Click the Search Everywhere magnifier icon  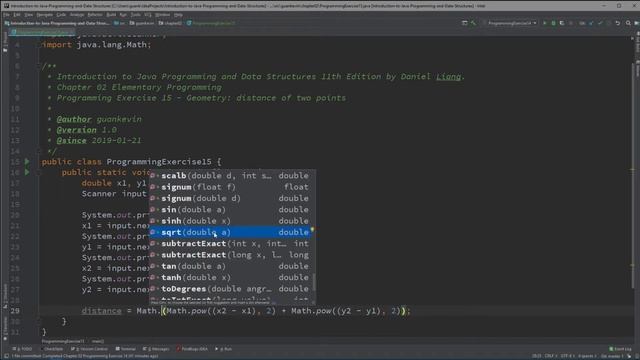628,23
